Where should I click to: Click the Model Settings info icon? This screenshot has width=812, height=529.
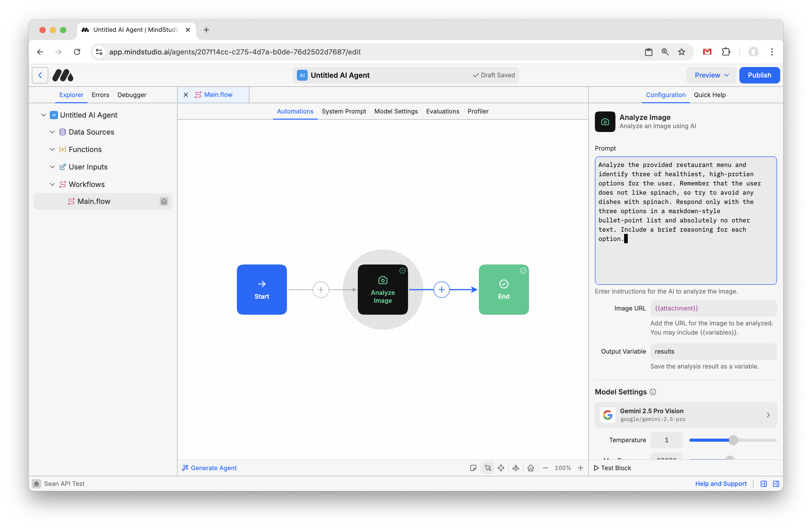coord(653,392)
